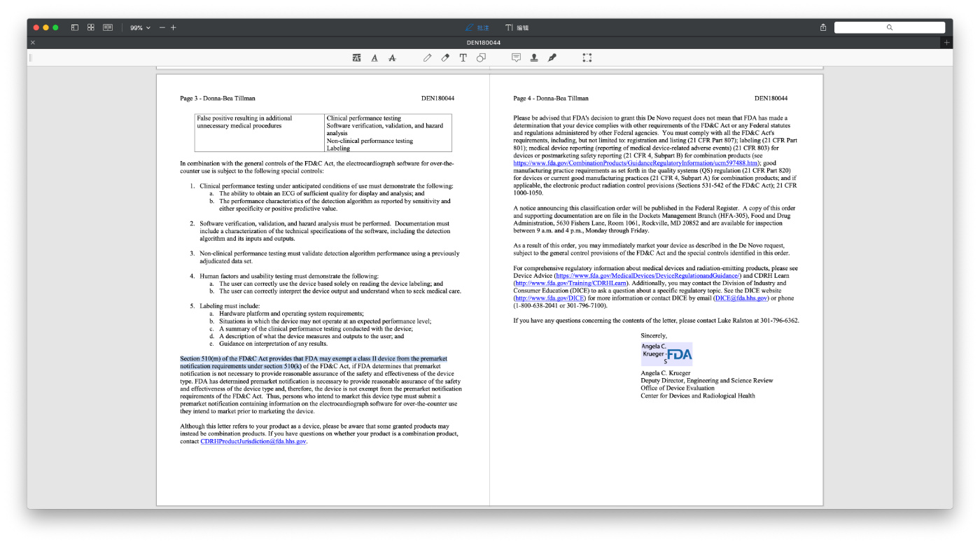Activate the rectangular selection tool
The height and width of the screenshot is (544, 980).
coord(587,58)
